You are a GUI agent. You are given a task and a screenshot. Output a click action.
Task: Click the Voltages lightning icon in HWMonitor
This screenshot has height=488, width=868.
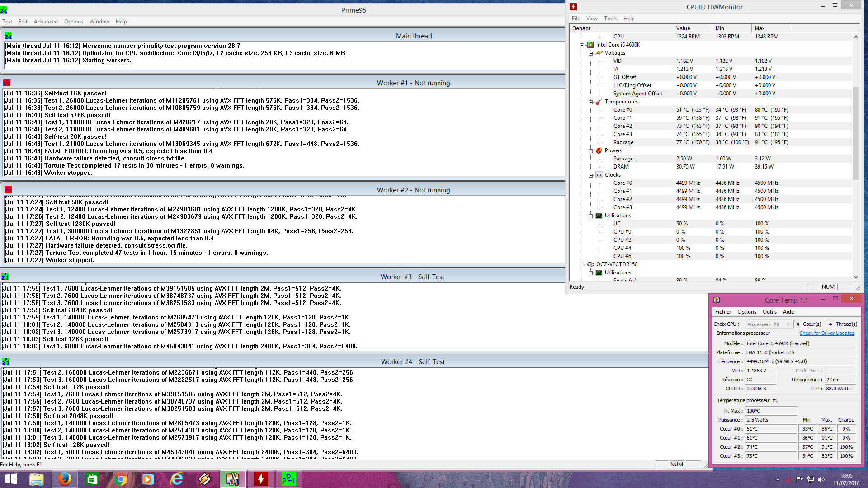point(599,53)
